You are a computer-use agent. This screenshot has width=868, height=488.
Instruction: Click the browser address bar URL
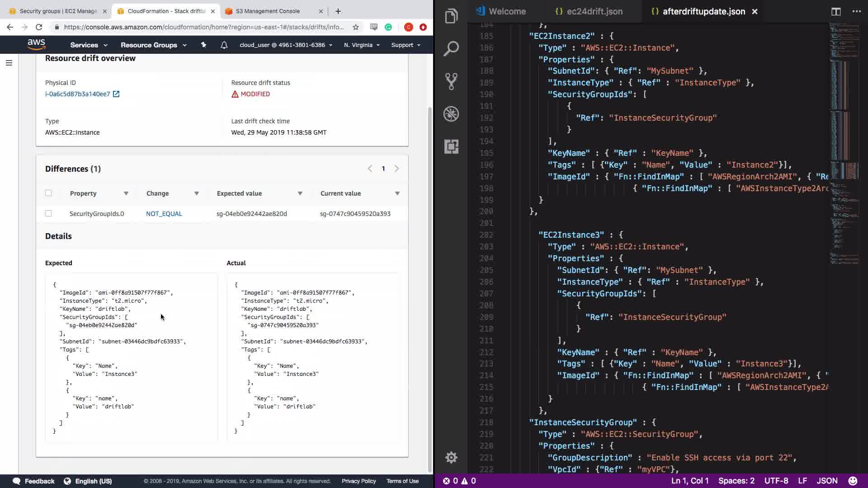203,27
